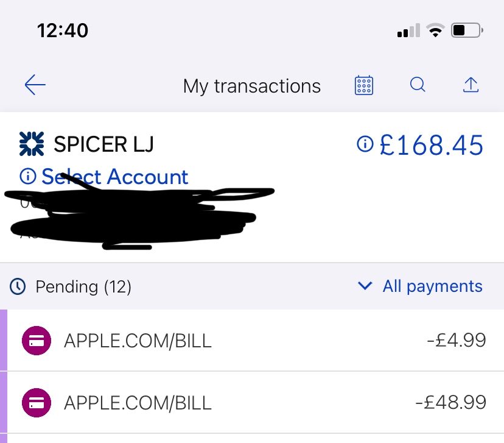Tap the Select Account link
The height and width of the screenshot is (443, 504).
click(x=114, y=177)
